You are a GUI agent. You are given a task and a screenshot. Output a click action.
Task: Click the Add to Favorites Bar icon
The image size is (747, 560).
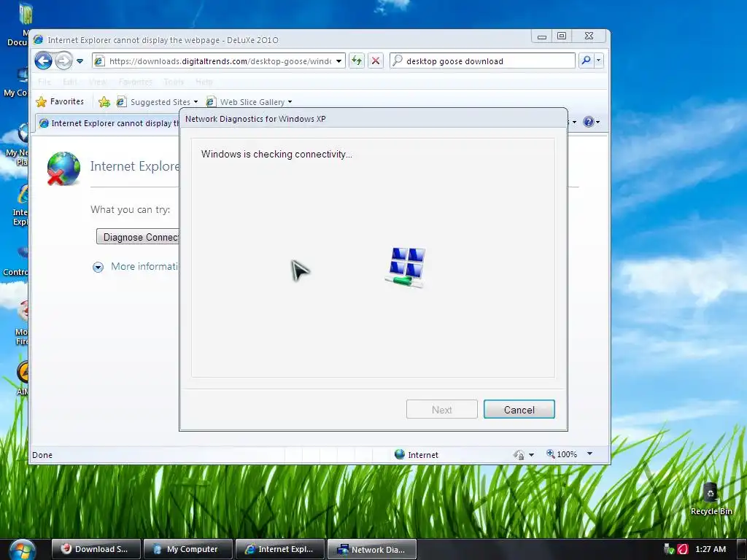pyautogui.click(x=104, y=101)
